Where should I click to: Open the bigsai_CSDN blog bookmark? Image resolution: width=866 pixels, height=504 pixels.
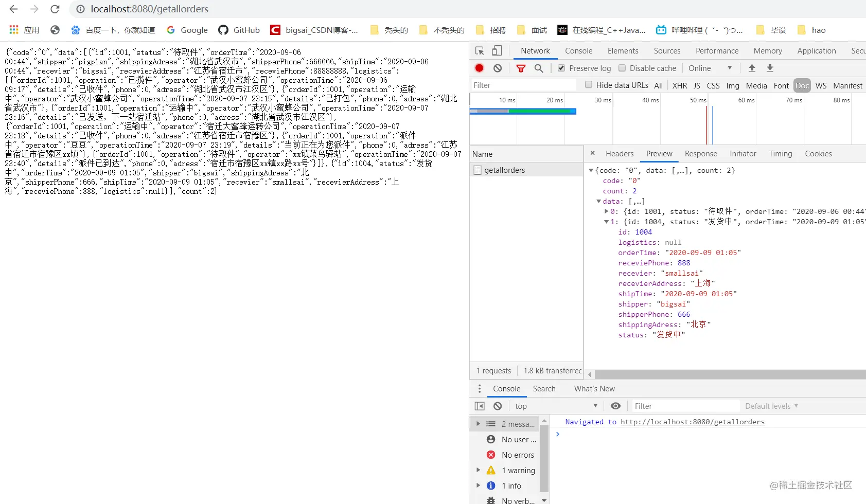[314, 30]
